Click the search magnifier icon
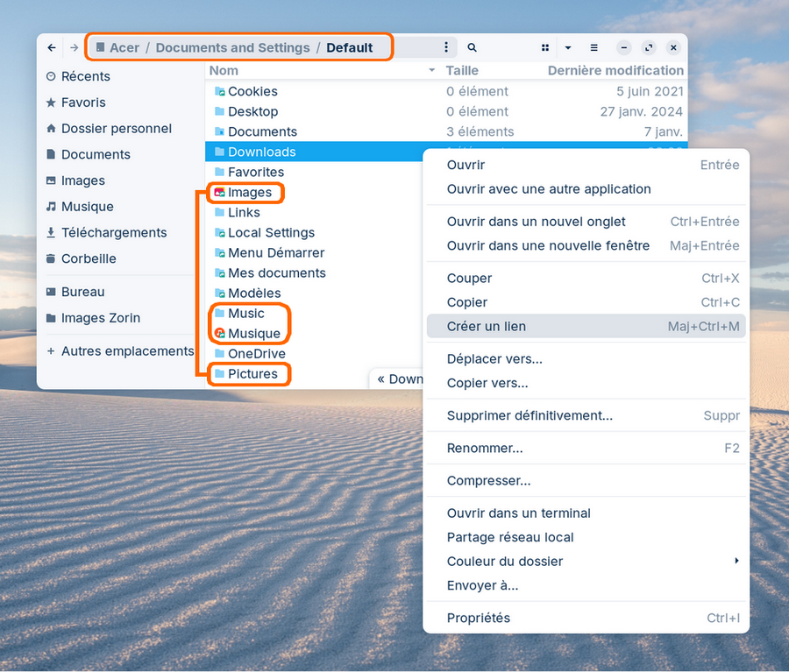Viewport: 789px width, 672px height. [472, 47]
